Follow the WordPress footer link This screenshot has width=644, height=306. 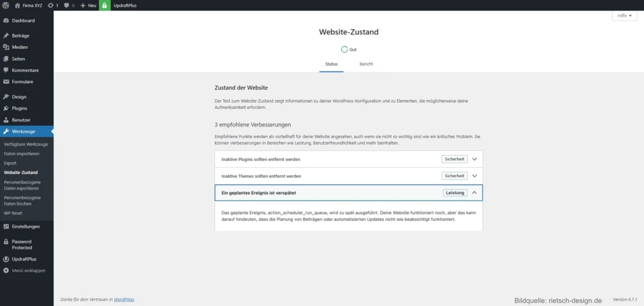124,300
